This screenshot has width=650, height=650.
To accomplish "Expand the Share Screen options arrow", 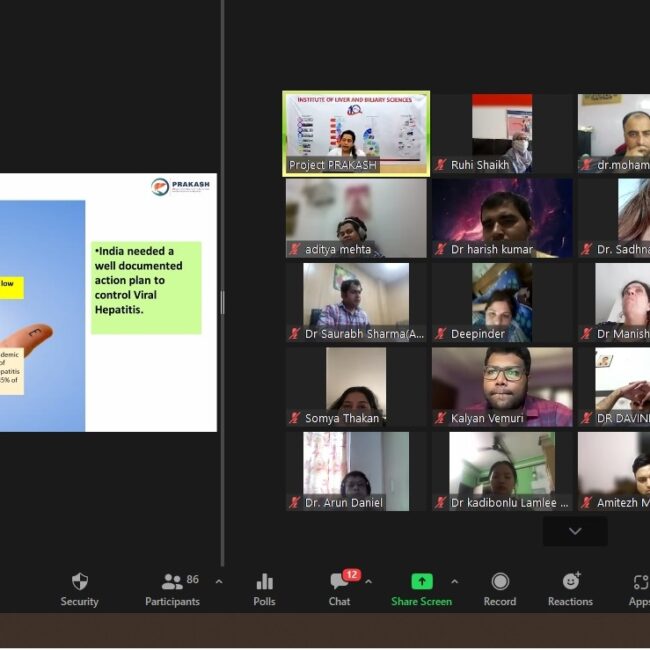I will [454, 581].
